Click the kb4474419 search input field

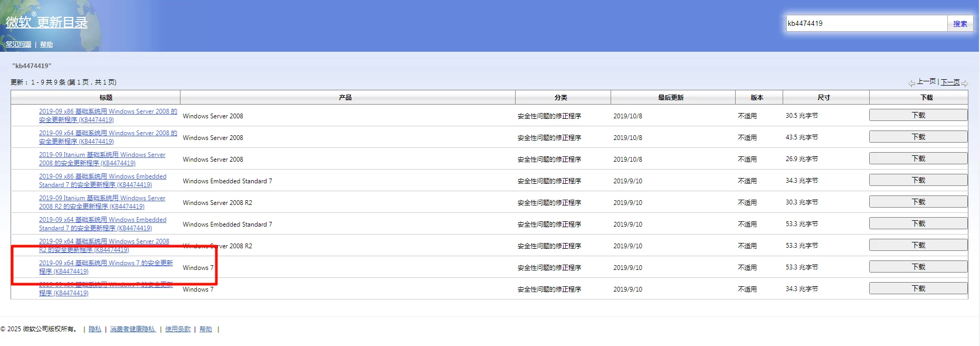pyautogui.click(x=866, y=23)
